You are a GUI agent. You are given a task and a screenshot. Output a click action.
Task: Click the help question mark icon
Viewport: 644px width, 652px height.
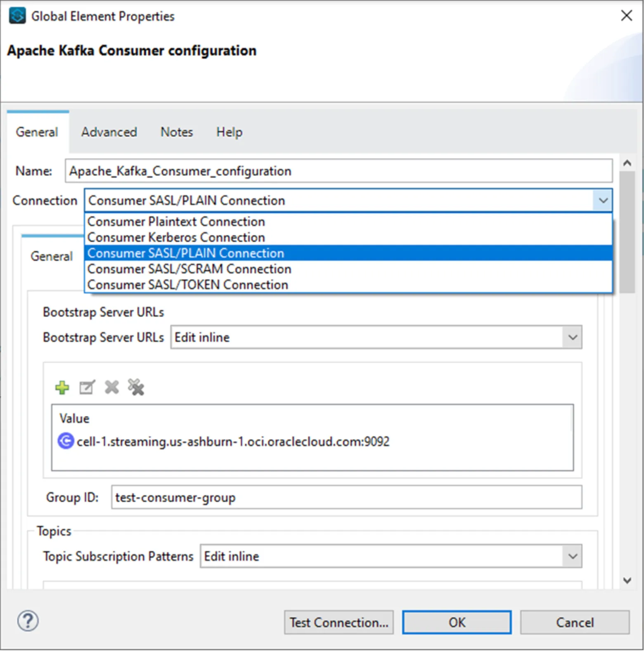pos(28,621)
